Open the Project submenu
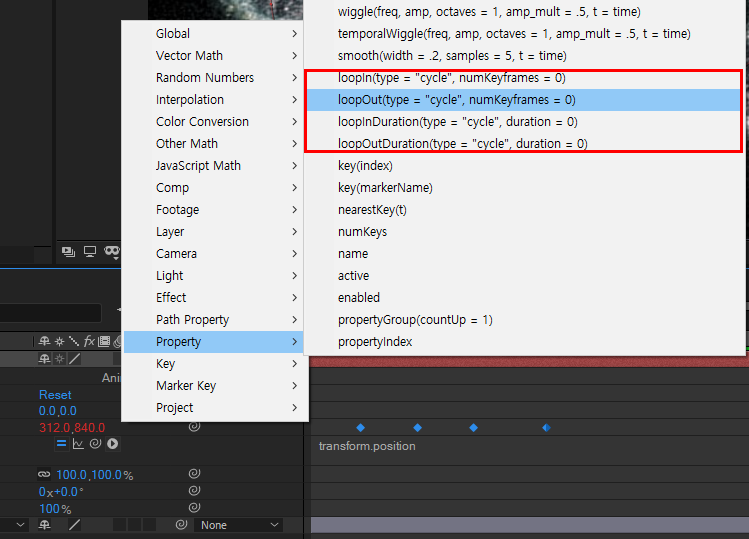Viewport: 749px width, 539px height. pyautogui.click(x=213, y=408)
